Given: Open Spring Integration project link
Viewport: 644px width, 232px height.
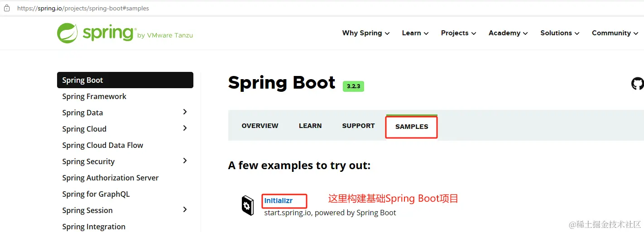Looking at the screenshot, I should tap(94, 227).
